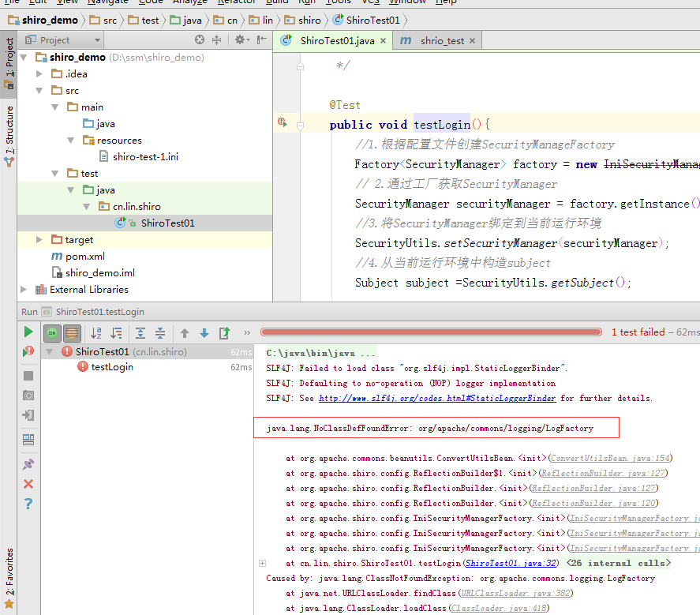Click the red test progress bar
700x615 pixels.
[431, 332]
